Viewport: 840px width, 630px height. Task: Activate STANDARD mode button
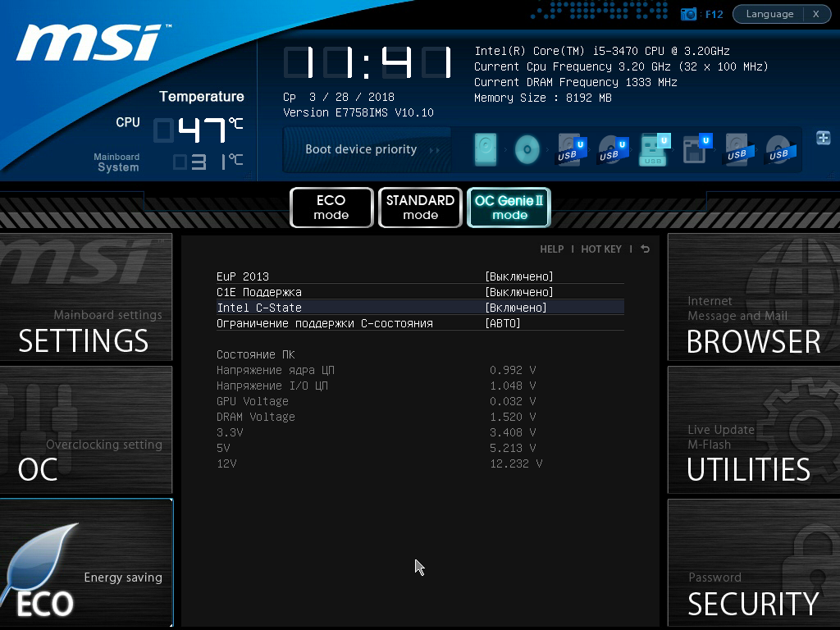pyautogui.click(x=420, y=208)
